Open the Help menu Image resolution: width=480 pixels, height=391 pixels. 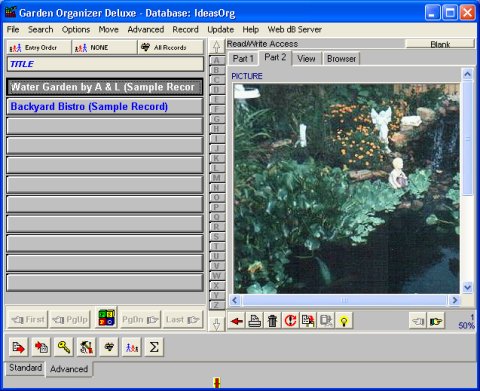(x=251, y=29)
